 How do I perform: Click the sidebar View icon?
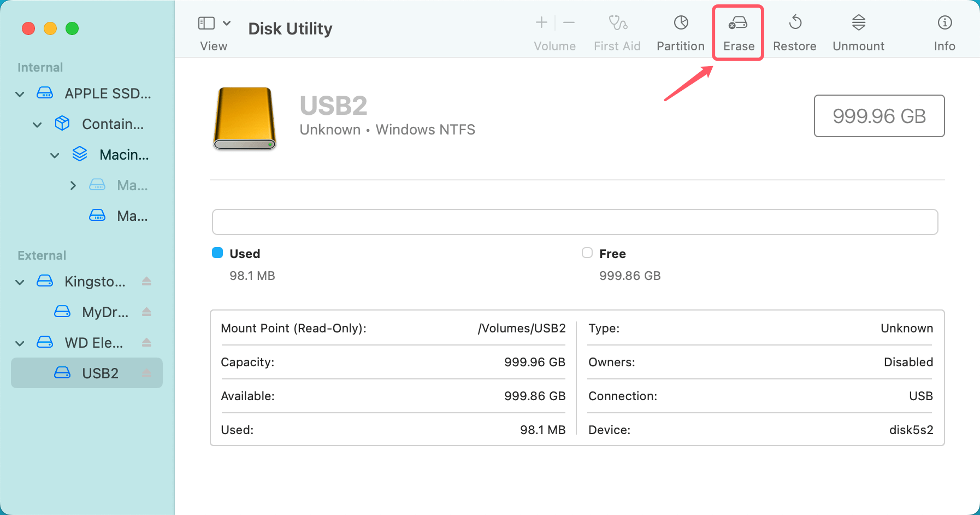pyautogui.click(x=206, y=23)
